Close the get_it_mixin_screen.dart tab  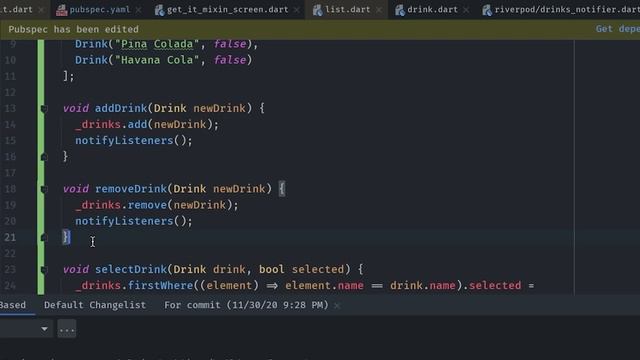point(297,10)
